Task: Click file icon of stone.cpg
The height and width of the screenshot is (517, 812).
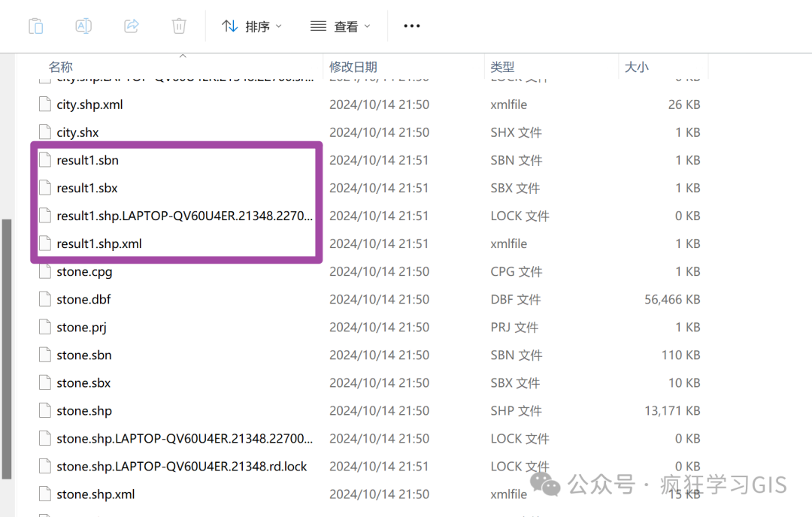Action: click(45, 271)
